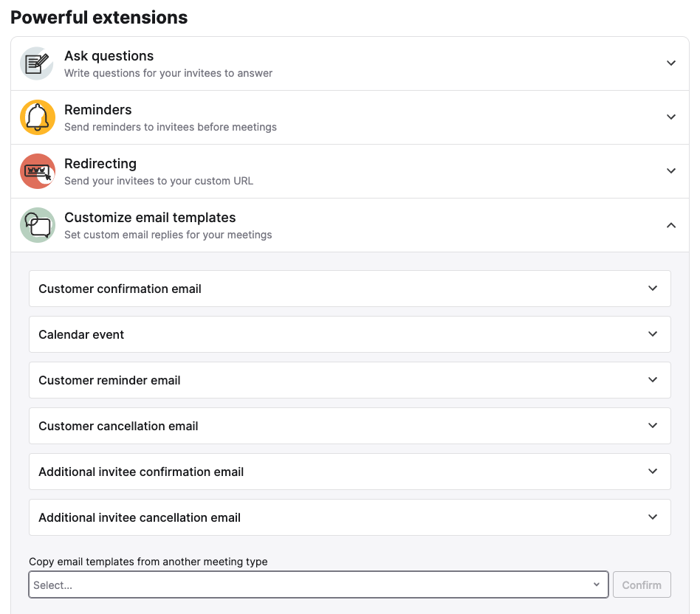Expand Customer confirmation email chevron
Viewport: 700px width, 614px height.
tap(652, 289)
